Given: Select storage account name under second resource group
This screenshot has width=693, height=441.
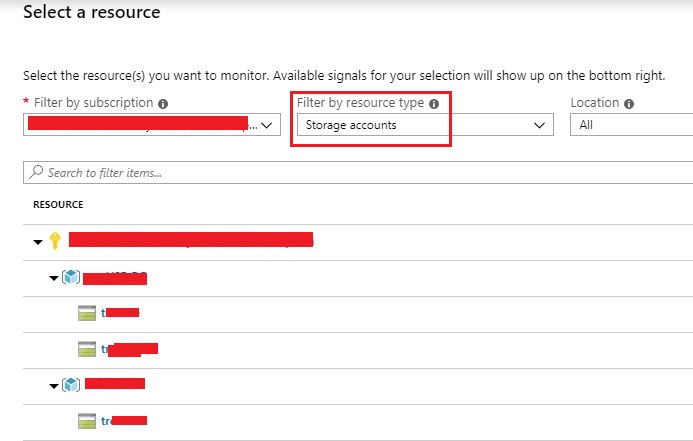Looking at the screenshot, I should [124, 421].
